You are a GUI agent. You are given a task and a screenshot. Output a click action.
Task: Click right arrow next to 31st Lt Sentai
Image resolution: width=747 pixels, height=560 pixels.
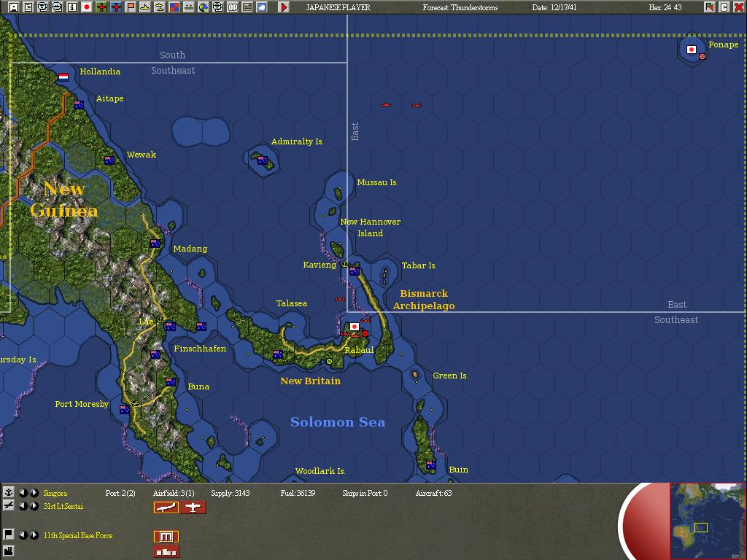[34, 506]
